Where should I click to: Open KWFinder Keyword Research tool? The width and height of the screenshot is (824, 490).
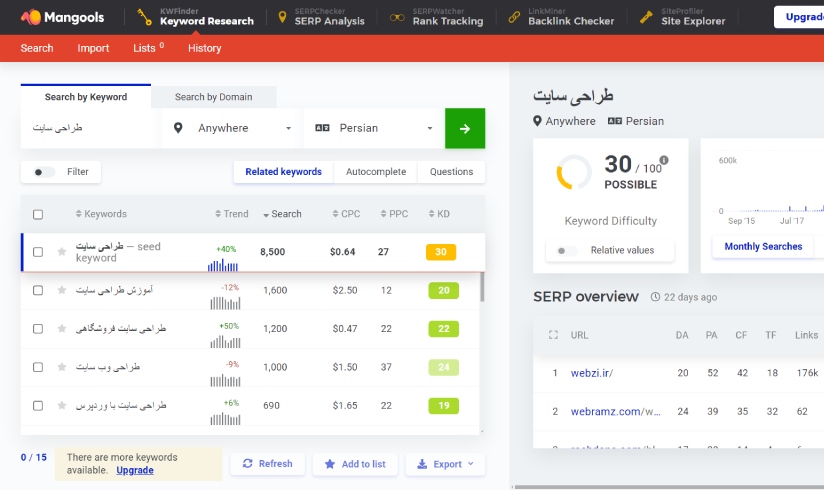pyautogui.click(x=195, y=17)
